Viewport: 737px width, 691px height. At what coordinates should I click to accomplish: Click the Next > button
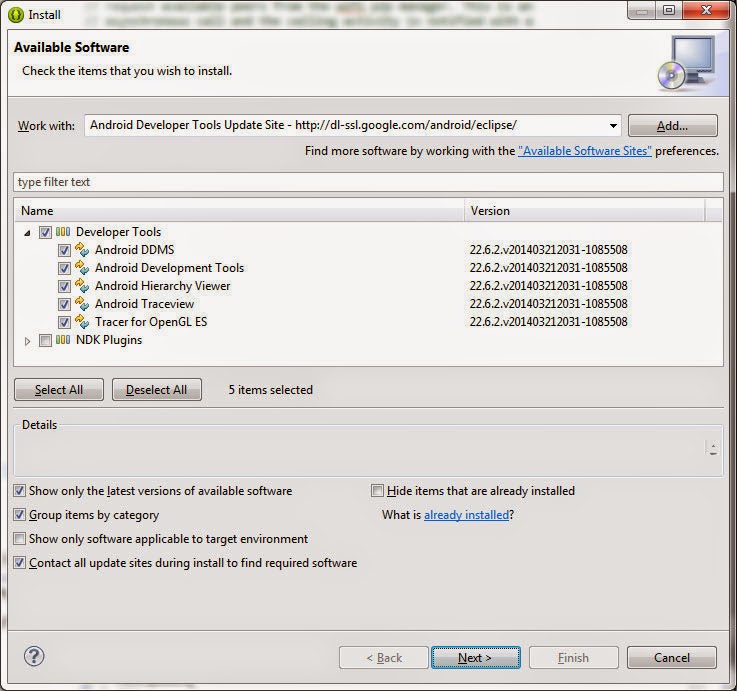tap(476, 657)
